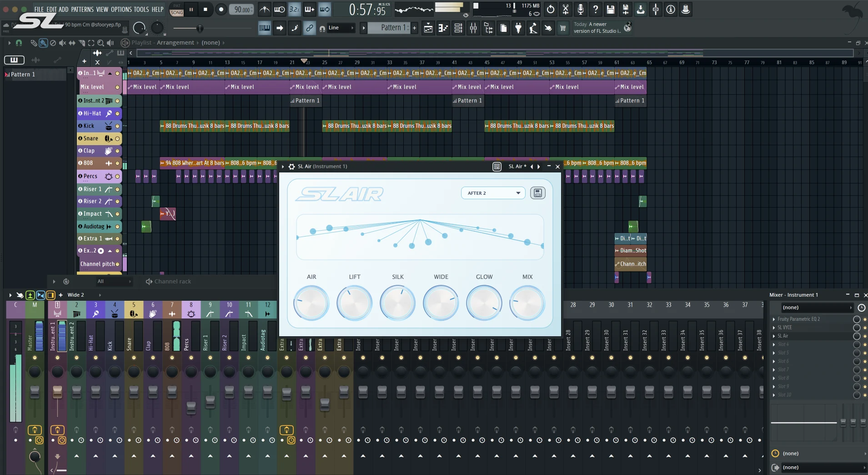Toggle mute light on Snare track
This screenshot has width=868, height=475.
pos(117,138)
